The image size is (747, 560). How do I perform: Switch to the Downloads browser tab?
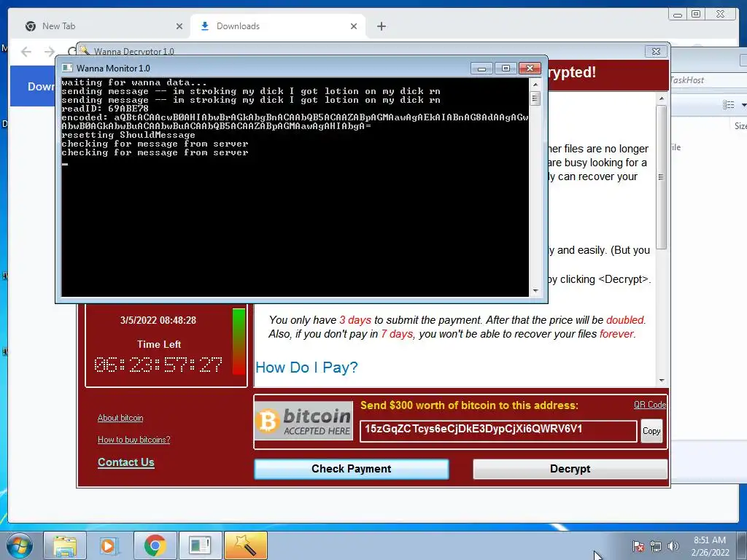coord(278,26)
